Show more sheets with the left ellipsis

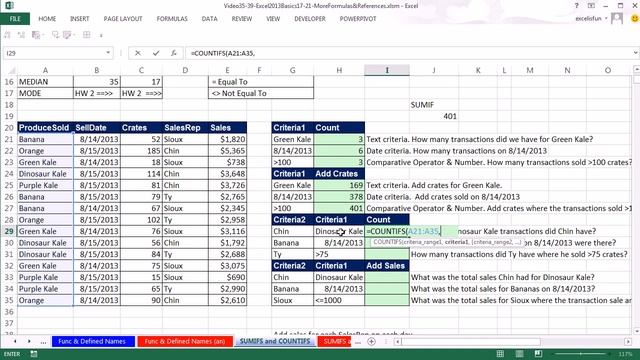pyautogui.click(x=43, y=342)
